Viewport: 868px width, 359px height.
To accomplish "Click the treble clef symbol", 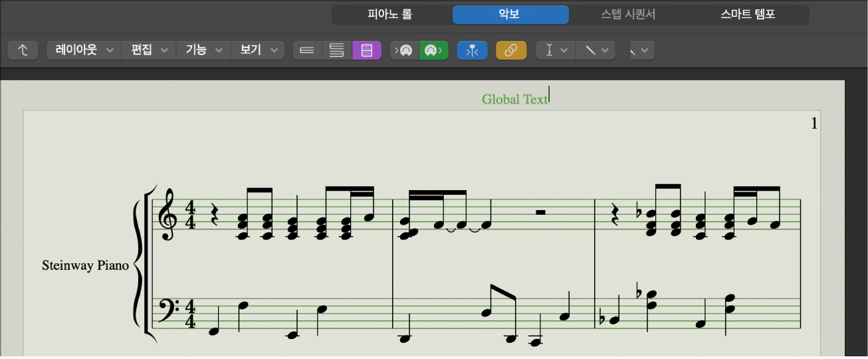I will (167, 213).
